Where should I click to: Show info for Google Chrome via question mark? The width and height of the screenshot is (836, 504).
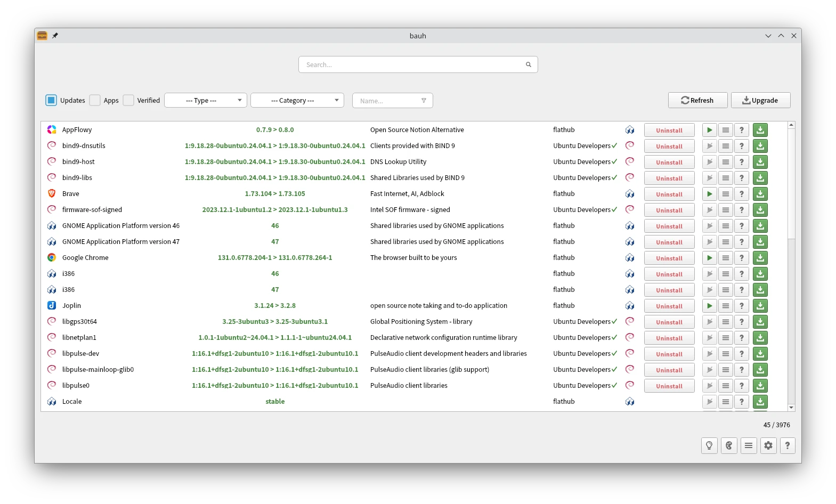[741, 258]
